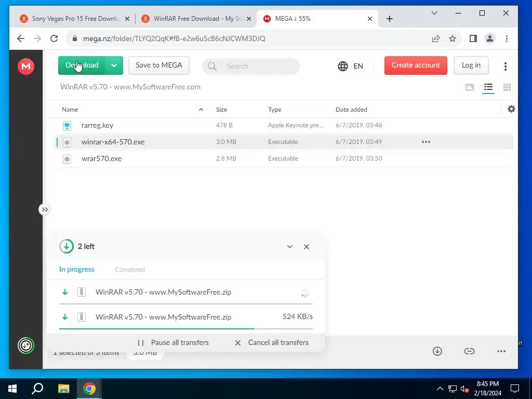Screen dimensions: 532x399
Task: Sort files by Type column
Action: 274,110
